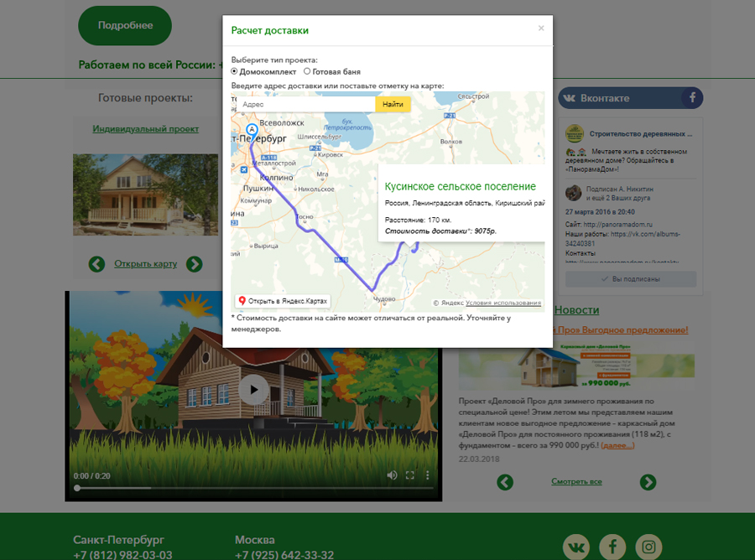Click the Смотреть все news link
Image resolution: width=755 pixels, height=560 pixels.
576,481
